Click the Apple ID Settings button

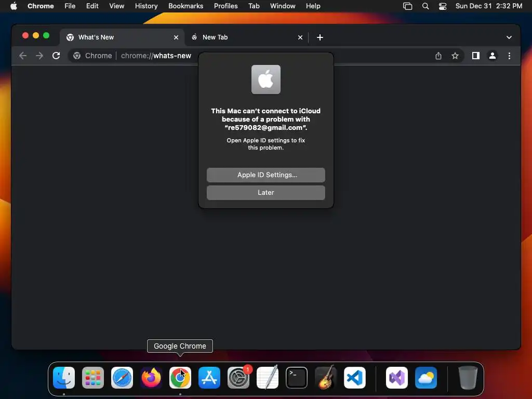tap(265, 175)
